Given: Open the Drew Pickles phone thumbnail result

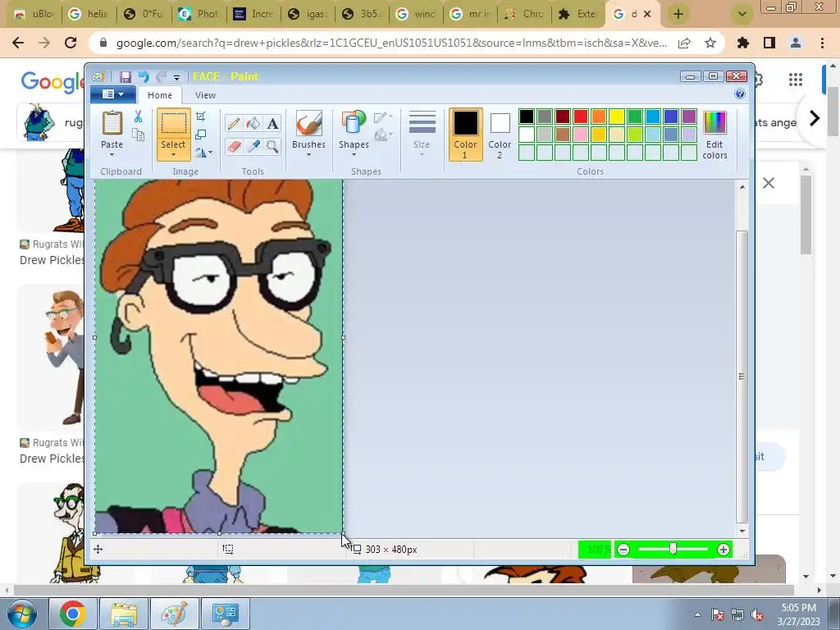Looking at the screenshot, I should point(65,358).
